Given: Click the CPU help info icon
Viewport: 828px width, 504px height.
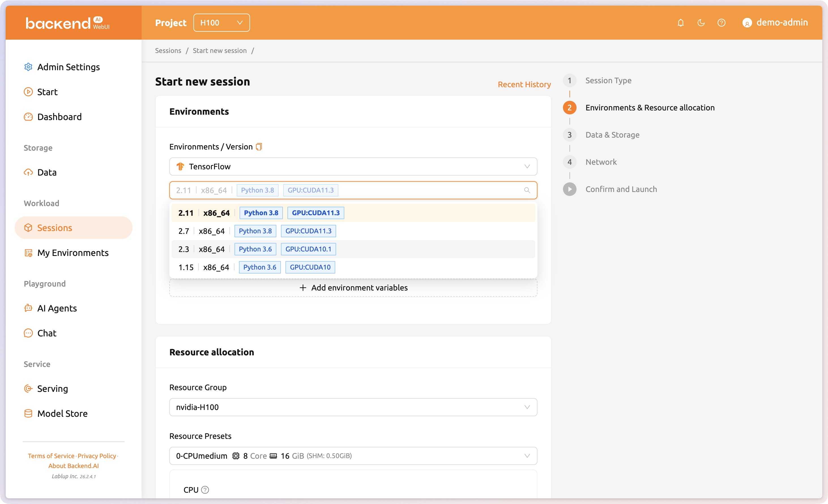Looking at the screenshot, I should [205, 490].
